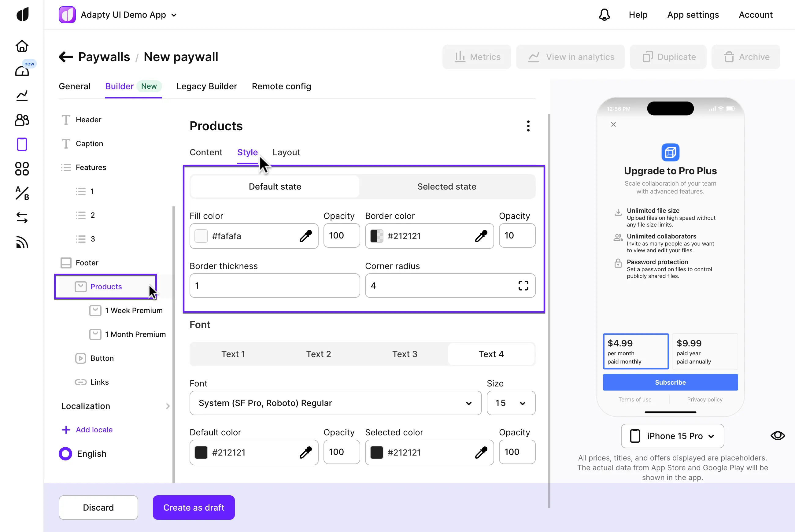Click back arrow next to Paywalls
The width and height of the screenshot is (795, 532).
pyautogui.click(x=66, y=57)
